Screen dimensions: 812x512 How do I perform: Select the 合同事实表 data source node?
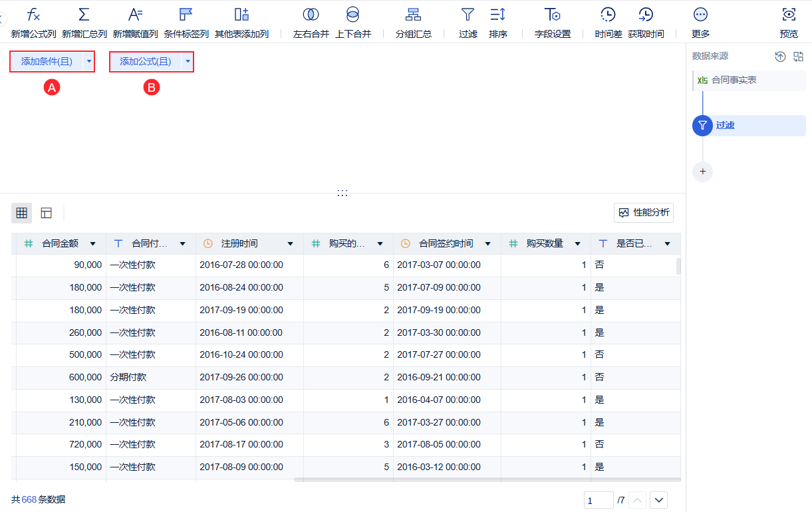point(749,80)
